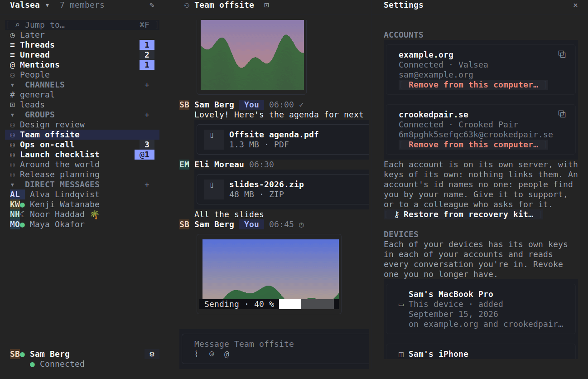
Task: Copy the example.org account id
Action: (x=562, y=54)
